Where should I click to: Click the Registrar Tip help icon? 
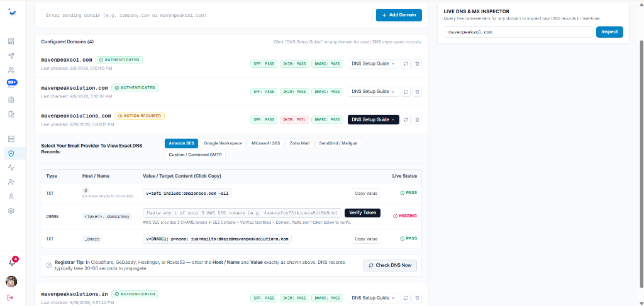49,265
